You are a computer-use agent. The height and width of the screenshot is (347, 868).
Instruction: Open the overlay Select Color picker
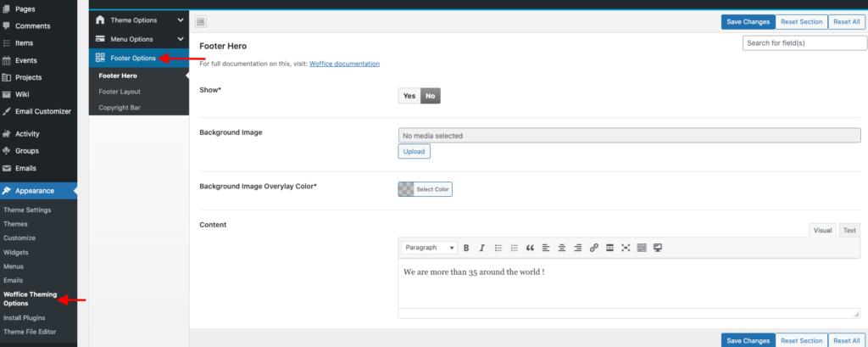click(425, 189)
